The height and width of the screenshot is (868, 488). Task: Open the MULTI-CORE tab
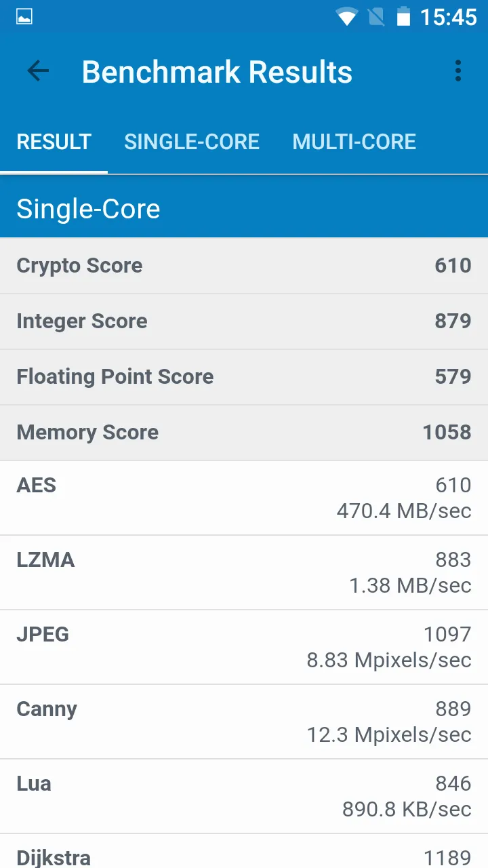click(x=354, y=142)
